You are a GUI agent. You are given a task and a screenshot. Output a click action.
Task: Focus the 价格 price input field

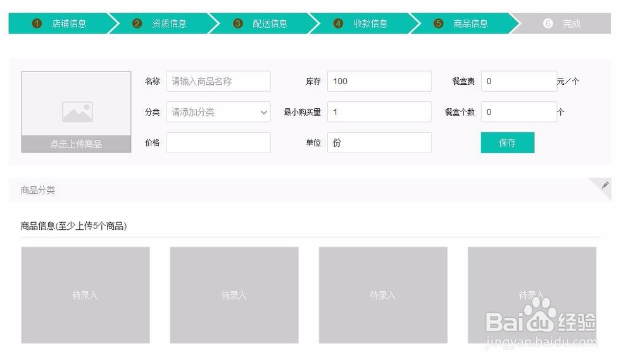click(218, 142)
